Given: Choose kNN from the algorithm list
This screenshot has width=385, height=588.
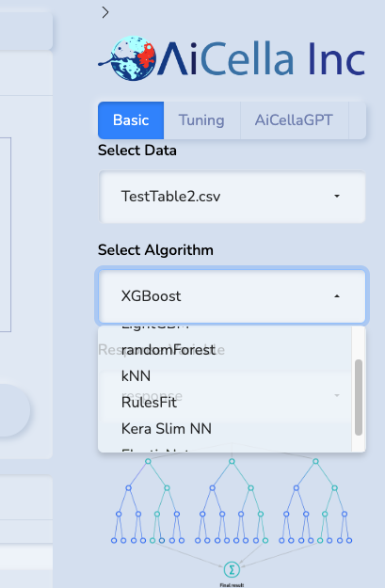Looking at the screenshot, I should pyautogui.click(x=225, y=376).
